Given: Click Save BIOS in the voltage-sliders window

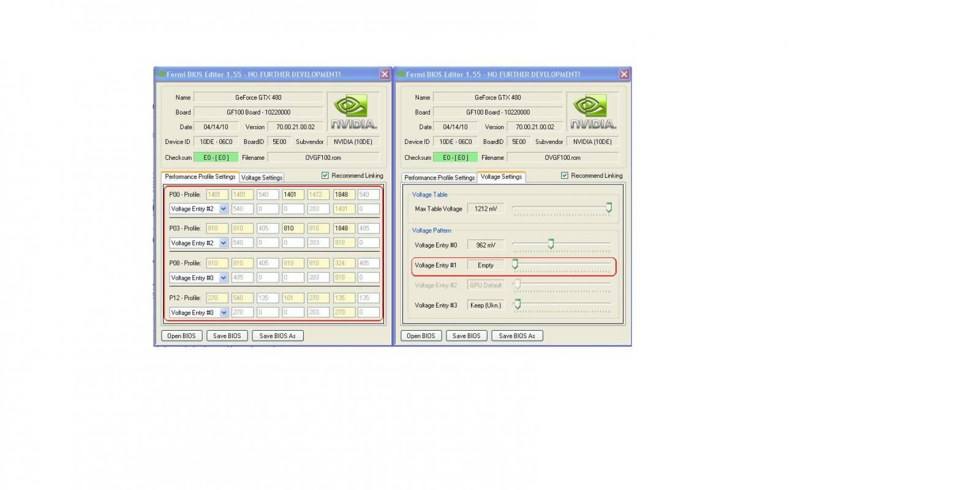Looking at the screenshot, I should click(x=466, y=336).
